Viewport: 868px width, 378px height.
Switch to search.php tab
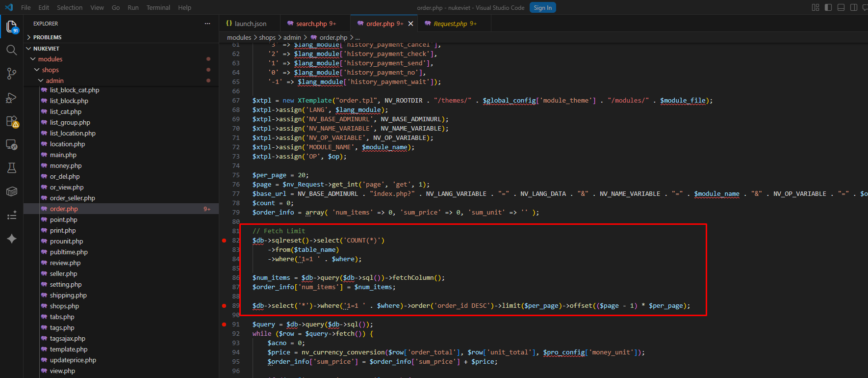click(x=315, y=24)
